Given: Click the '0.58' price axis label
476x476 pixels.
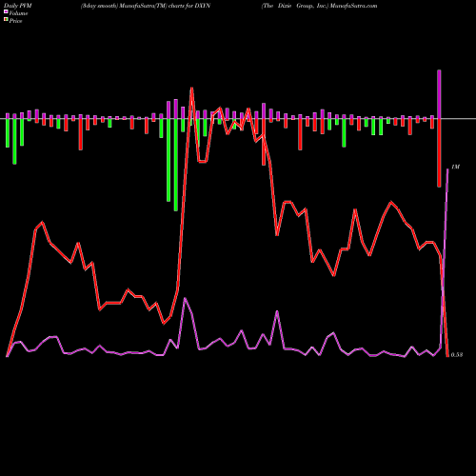Looking at the screenshot, I should coord(457,355).
